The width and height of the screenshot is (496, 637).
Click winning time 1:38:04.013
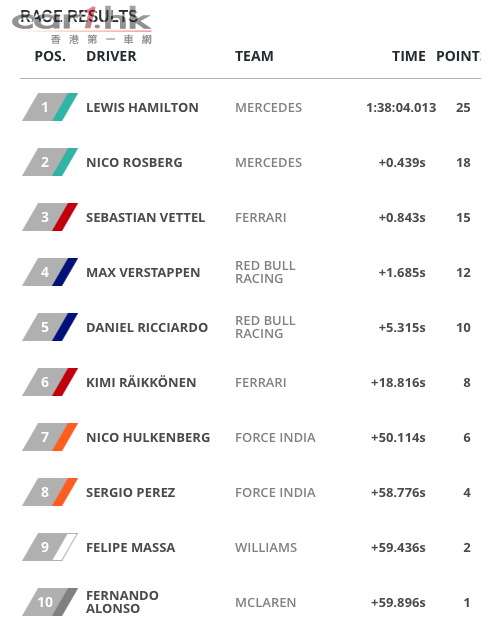(401, 108)
